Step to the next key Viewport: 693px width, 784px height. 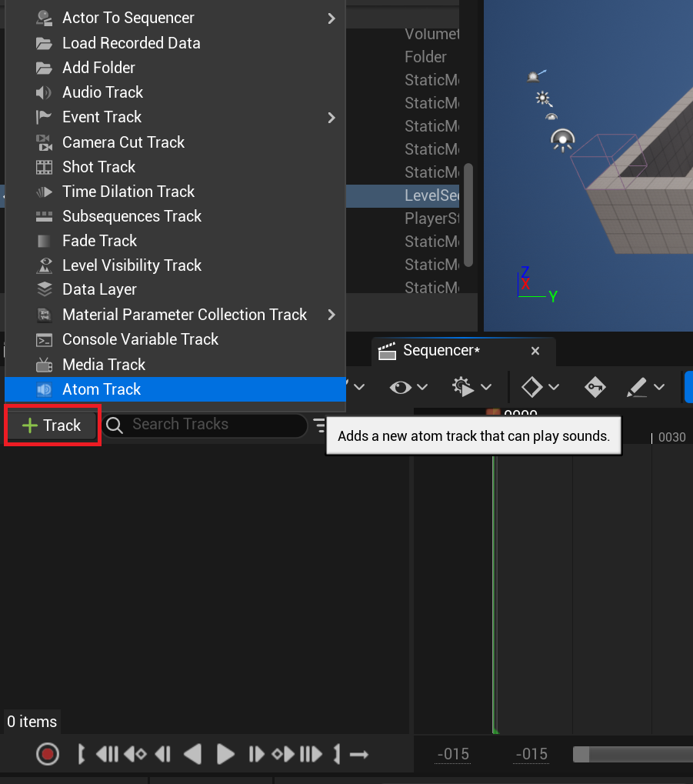pos(282,755)
